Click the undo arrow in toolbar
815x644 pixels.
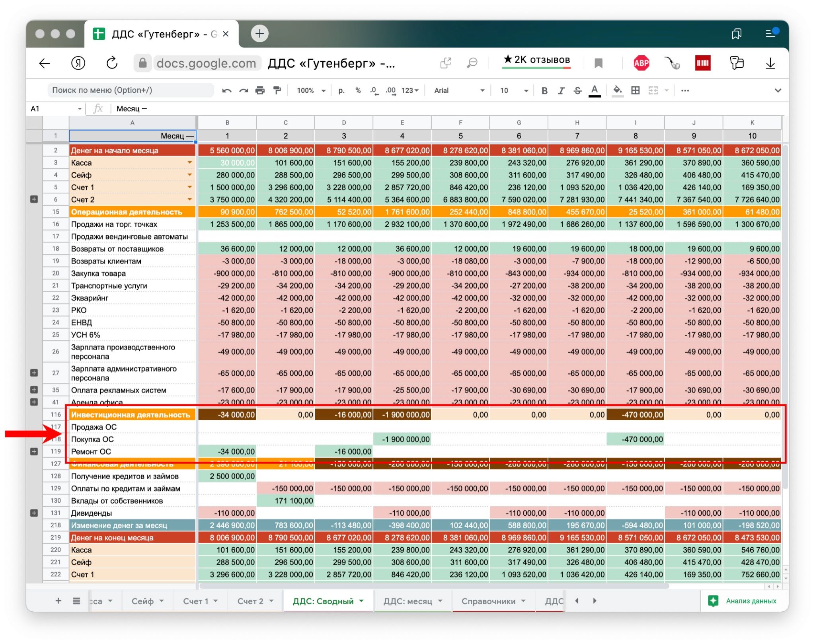[227, 91]
